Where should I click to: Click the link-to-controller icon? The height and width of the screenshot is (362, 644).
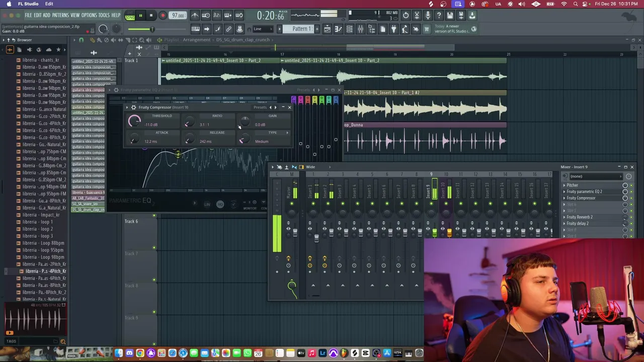228,29
